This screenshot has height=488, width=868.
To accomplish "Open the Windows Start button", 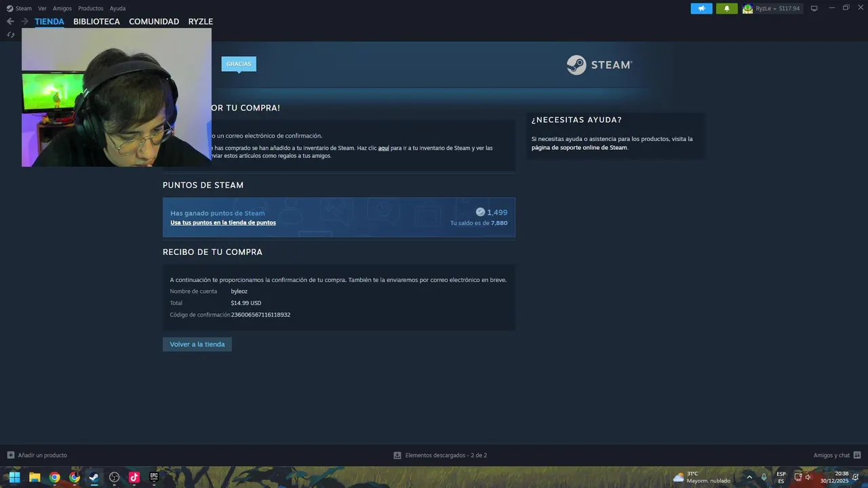I will (14, 477).
